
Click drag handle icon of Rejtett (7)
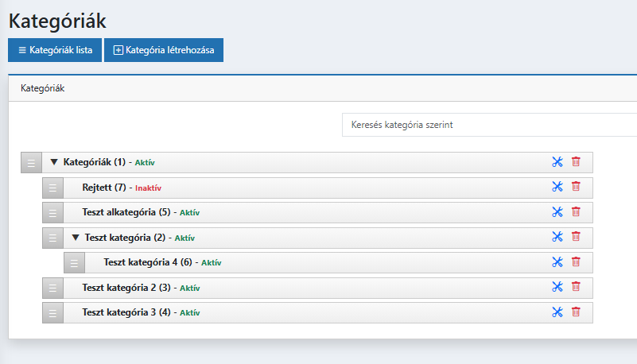[52, 188]
